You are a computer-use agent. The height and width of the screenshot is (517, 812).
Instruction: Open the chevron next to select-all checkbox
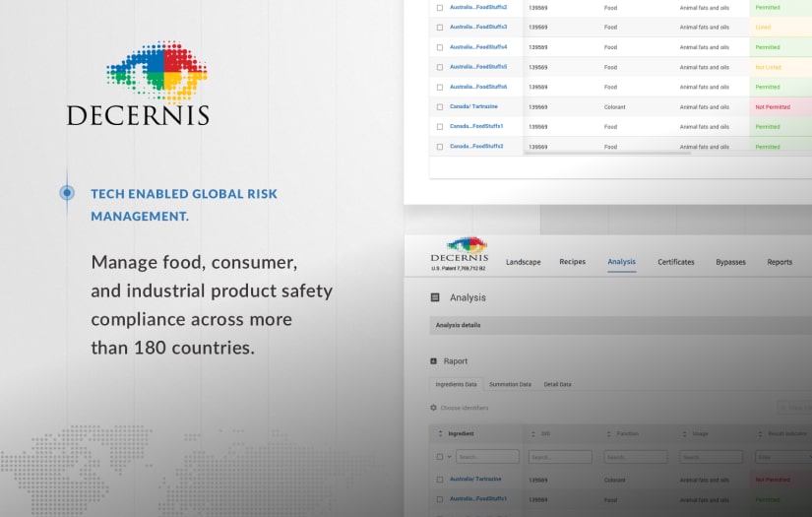pos(449,457)
